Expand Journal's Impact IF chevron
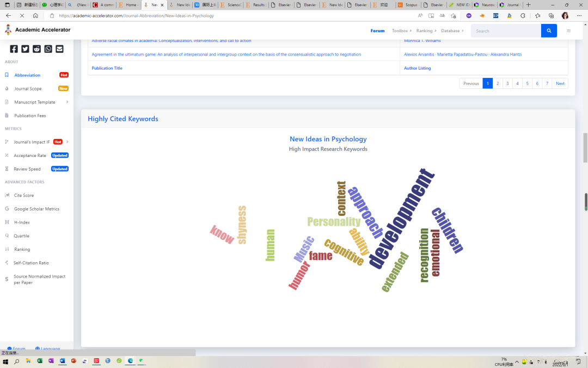Image resolution: width=588 pixels, height=368 pixels. pos(67,142)
